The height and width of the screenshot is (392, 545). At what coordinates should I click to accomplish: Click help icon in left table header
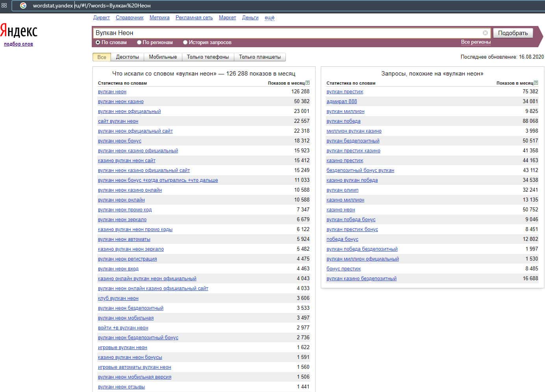pyautogui.click(x=308, y=83)
